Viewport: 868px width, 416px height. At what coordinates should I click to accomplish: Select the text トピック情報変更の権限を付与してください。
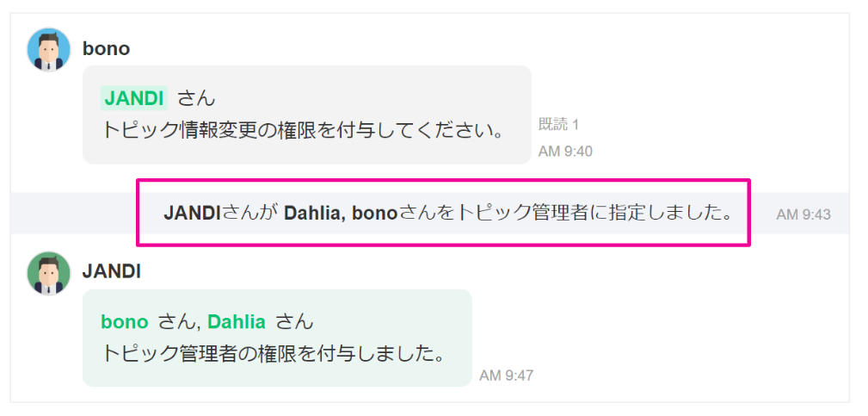pyautogui.click(x=302, y=131)
